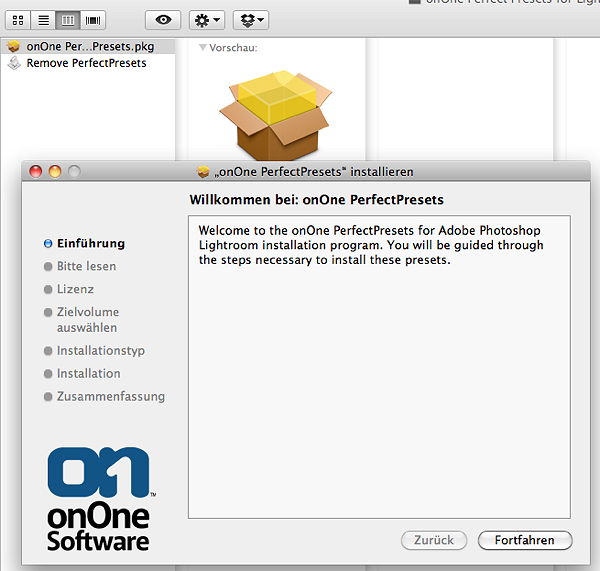Select the Zielvolume auswählen step

pos(88,320)
